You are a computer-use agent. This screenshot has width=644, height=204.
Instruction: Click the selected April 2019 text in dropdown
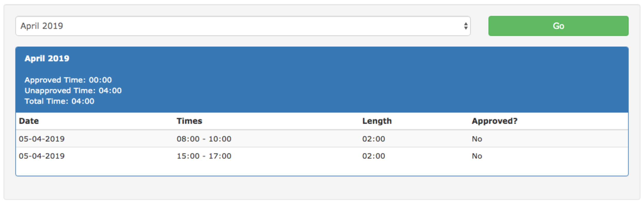point(42,26)
